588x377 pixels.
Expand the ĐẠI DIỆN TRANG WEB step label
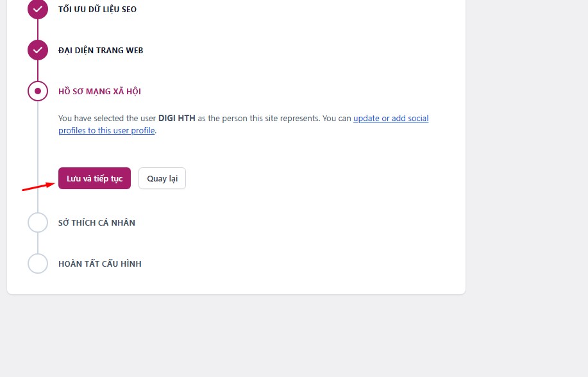pos(101,50)
